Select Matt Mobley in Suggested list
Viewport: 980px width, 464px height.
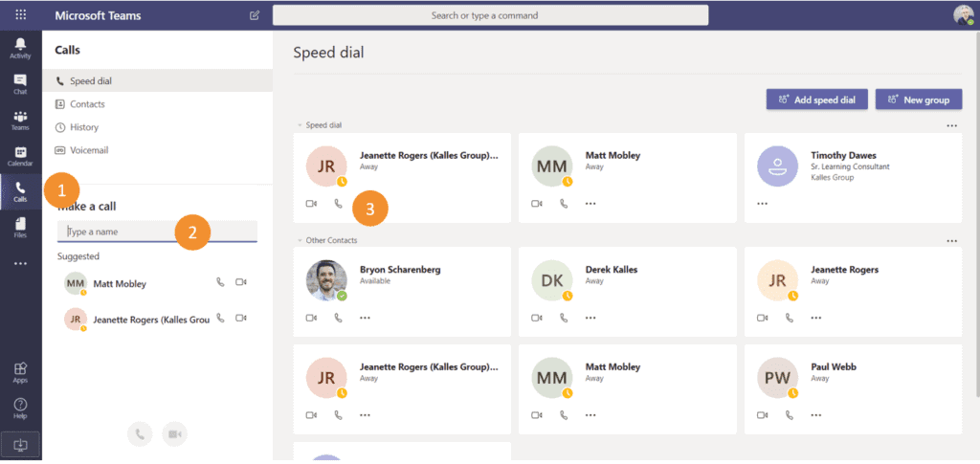pos(120,283)
